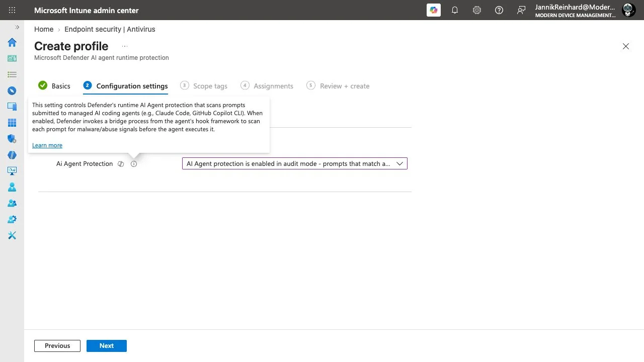Screen dimensions: 644x362
Task: Click the JannikReinhard account name
Action: point(575,7)
